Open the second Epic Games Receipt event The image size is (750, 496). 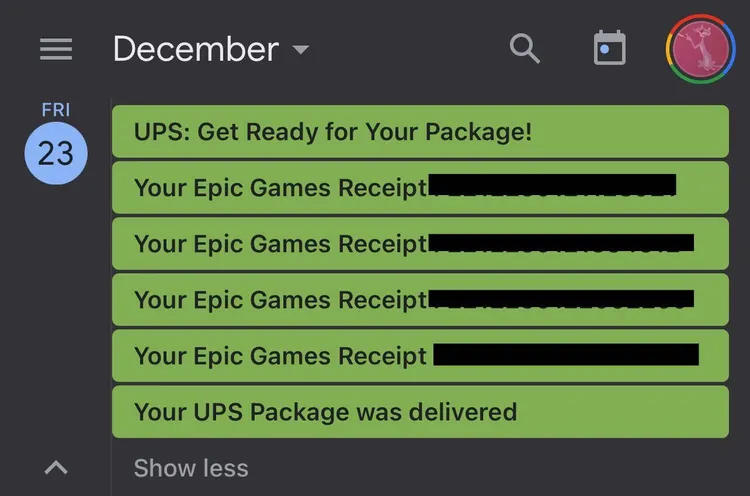tap(280, 244)
